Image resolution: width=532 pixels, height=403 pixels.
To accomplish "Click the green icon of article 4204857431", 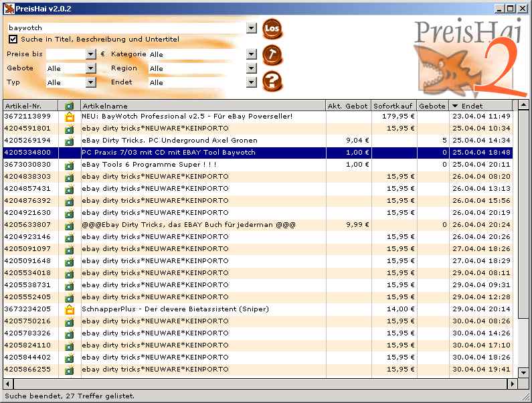I will 70,189.
